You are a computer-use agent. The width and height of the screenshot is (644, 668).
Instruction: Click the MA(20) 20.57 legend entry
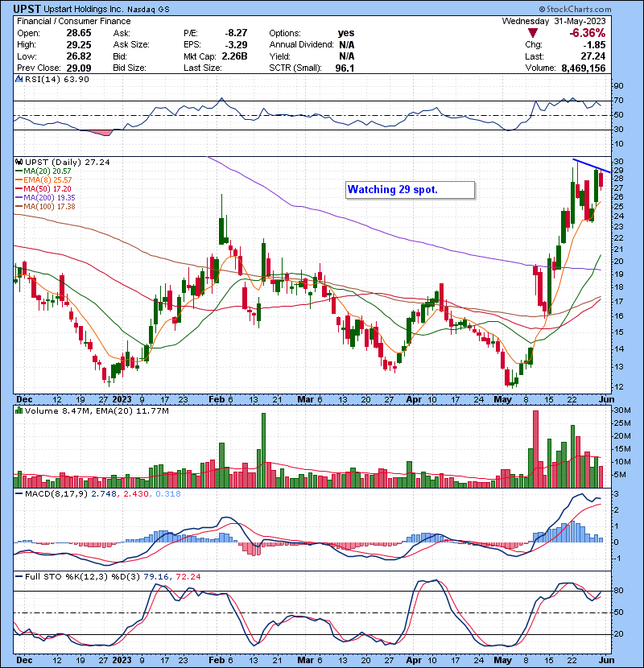[43, 171]
